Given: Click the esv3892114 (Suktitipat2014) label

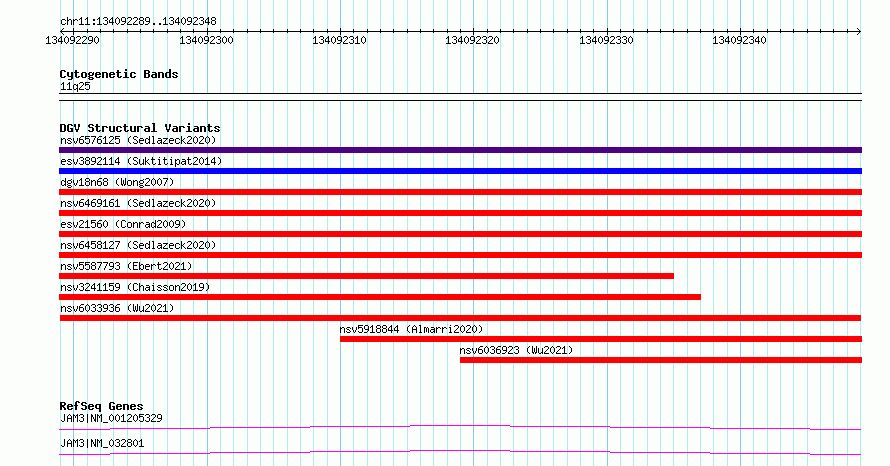Looking at the screenshot, I should point(141,161).
